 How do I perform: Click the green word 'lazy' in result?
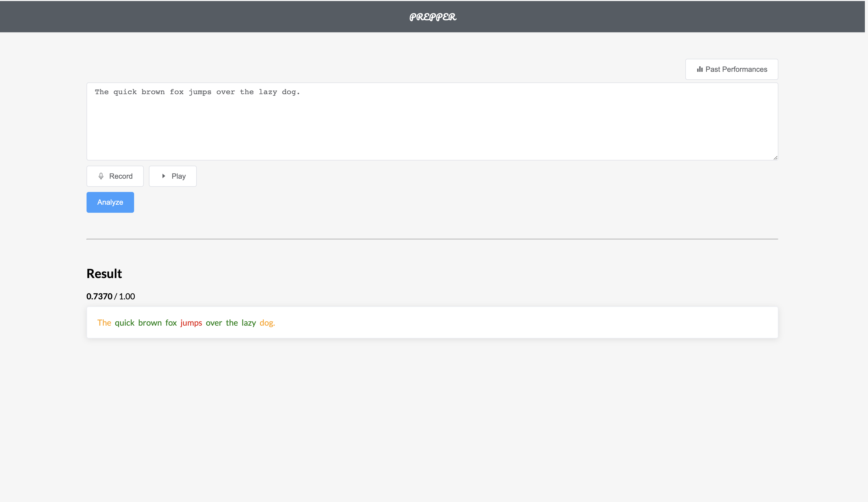[248, 323]
